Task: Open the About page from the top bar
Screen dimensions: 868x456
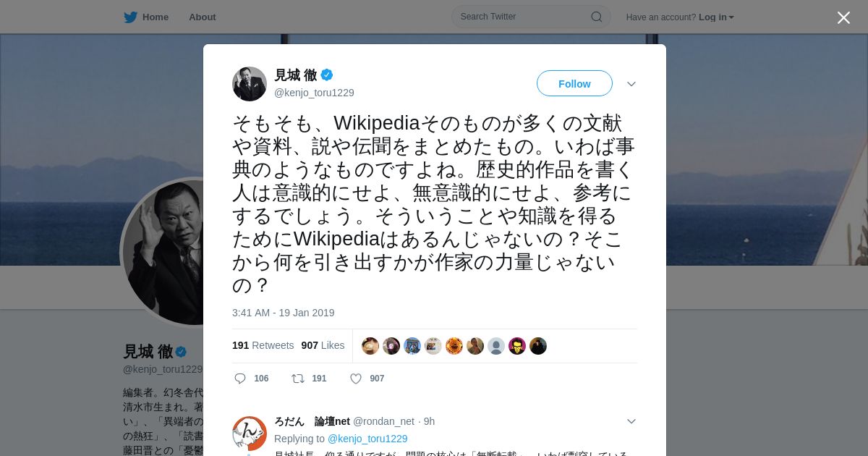Action: 203,17
